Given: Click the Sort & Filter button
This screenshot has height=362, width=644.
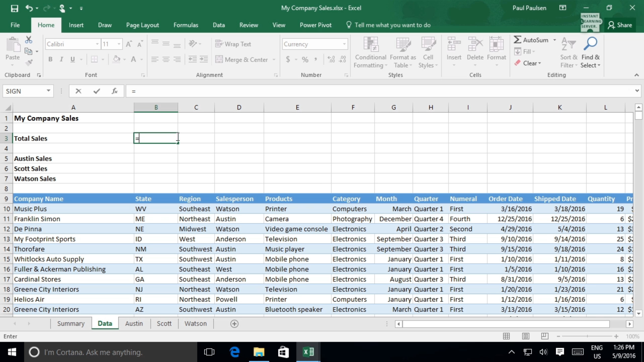Looking at the screenshot, I should point(569,52).
